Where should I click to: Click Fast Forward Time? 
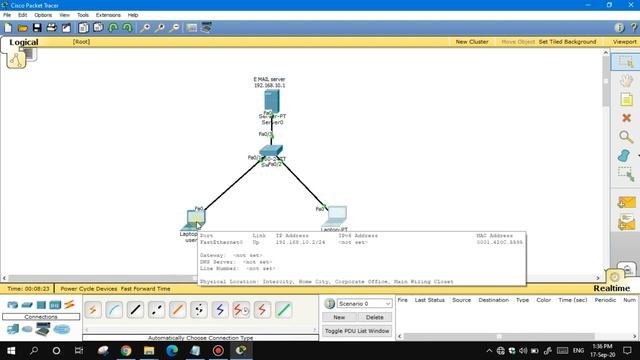pos(145,289)
